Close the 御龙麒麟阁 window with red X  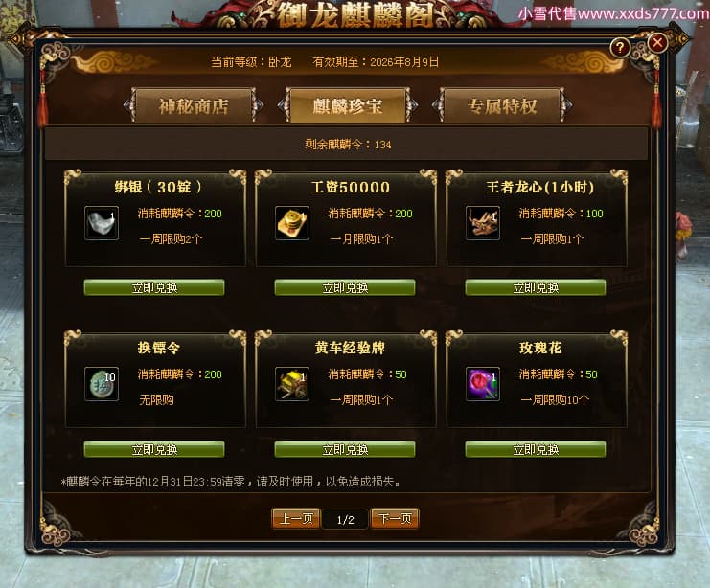point(657,43)
